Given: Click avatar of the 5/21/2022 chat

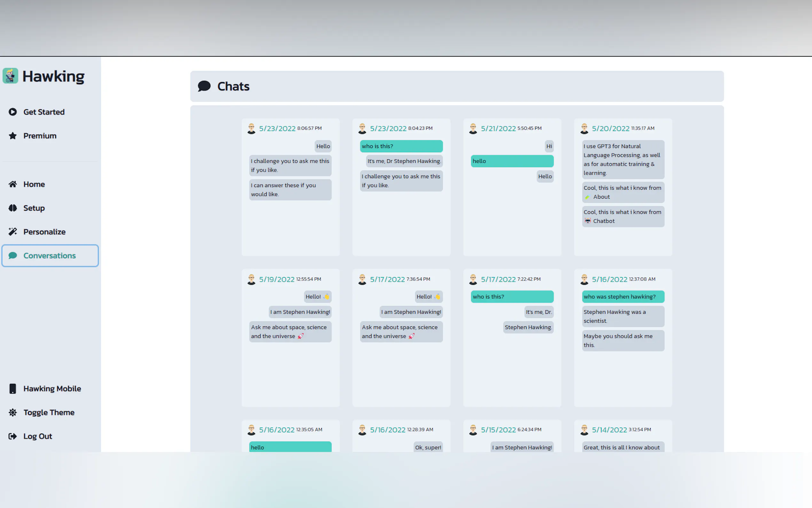Looking at the screenshot, I should [x=473, y=129].
